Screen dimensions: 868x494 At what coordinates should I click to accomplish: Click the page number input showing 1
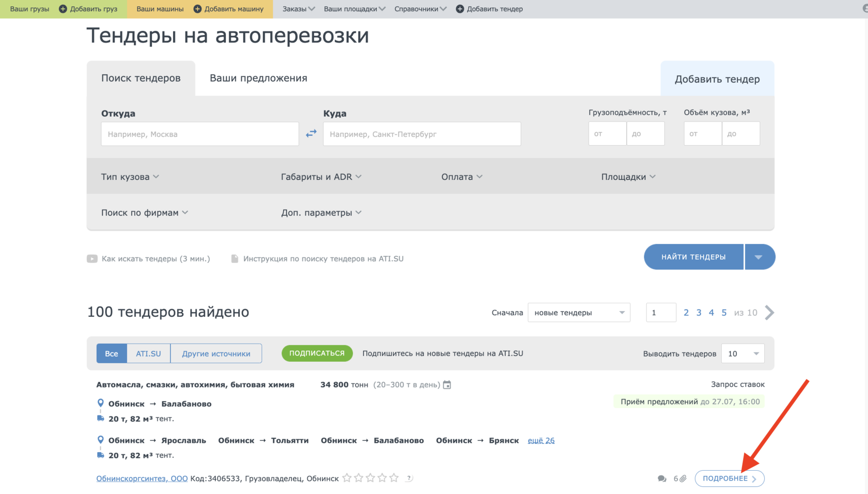pos(661,313)
